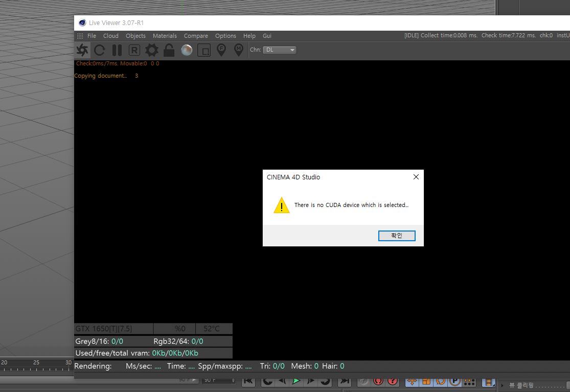Click the timeline frame 20 marker

click(x=4, y=362)
